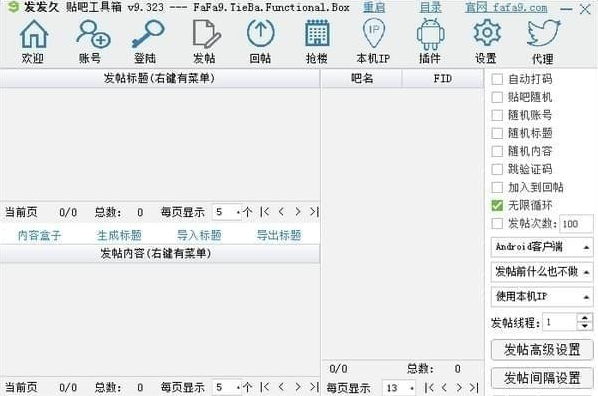Go to first page of title list
The height and width of the screenshot is (396, 598).
click(264, 212)
